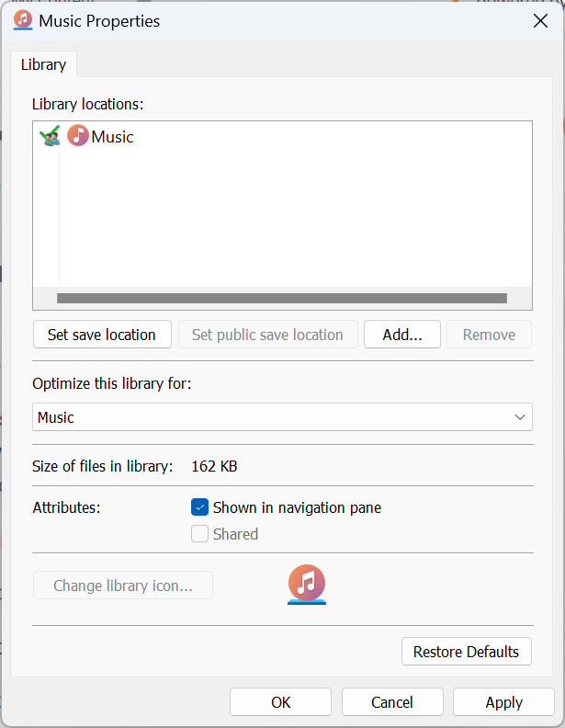Viewport: 565px width, 728px height.
Task: Click Set save location button
Action: click(102, 335)
